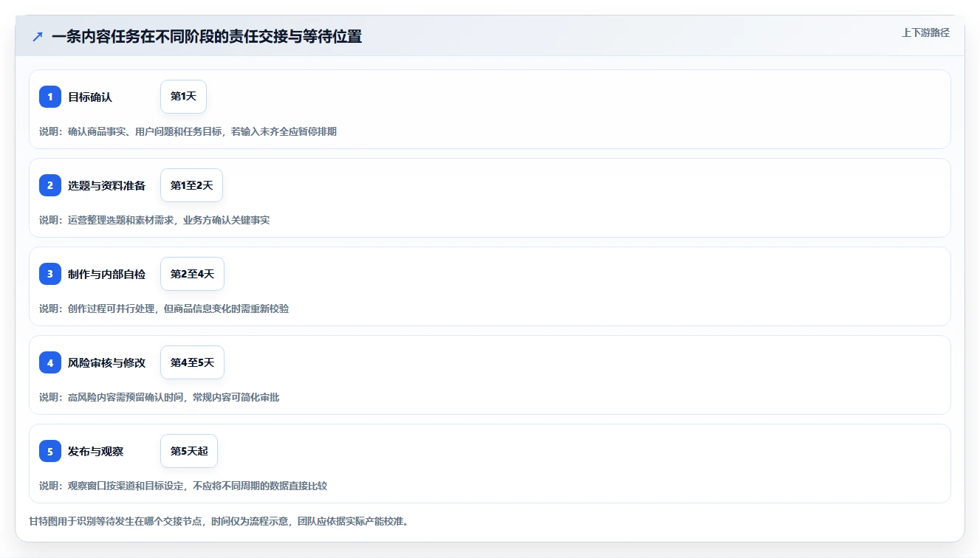Click the step 5 number badge
The height and width of the screenshot is (558, 980).
pyautogui.click(x=50, y=451)
